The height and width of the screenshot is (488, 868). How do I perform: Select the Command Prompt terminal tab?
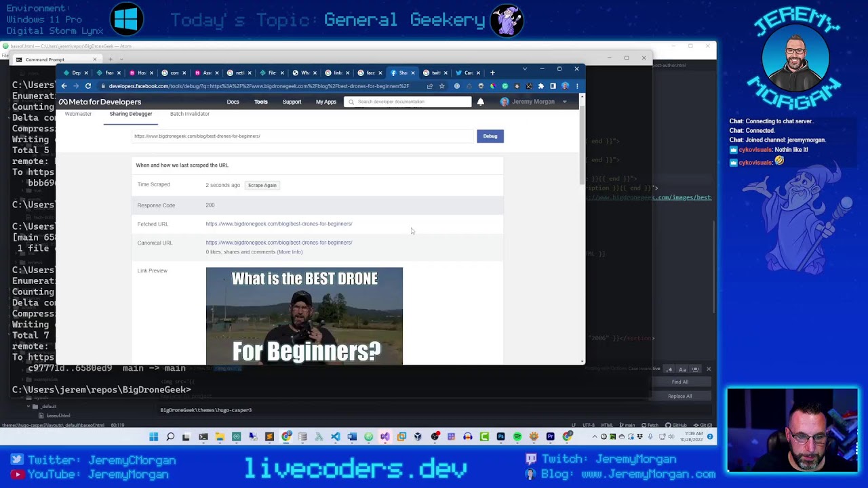tap(57, 60)
